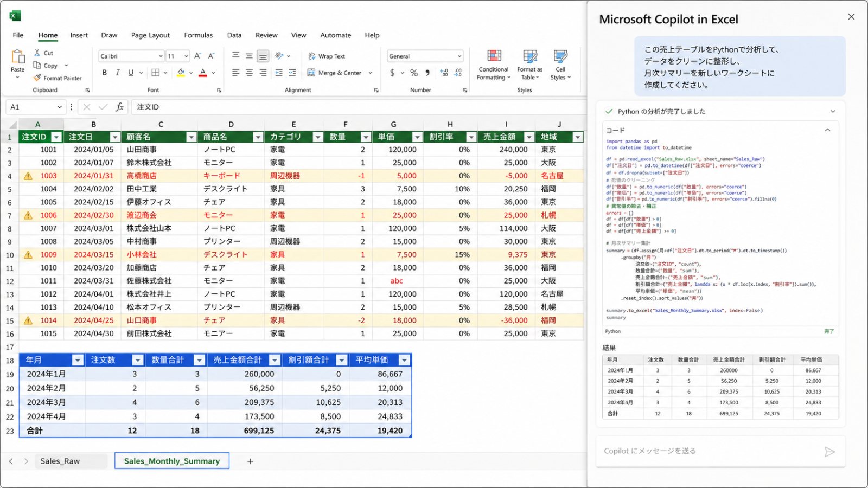Click Merge & Center button
Image resolution: width=868 pixels, height=488 pixels.
[x=334, y=73]
